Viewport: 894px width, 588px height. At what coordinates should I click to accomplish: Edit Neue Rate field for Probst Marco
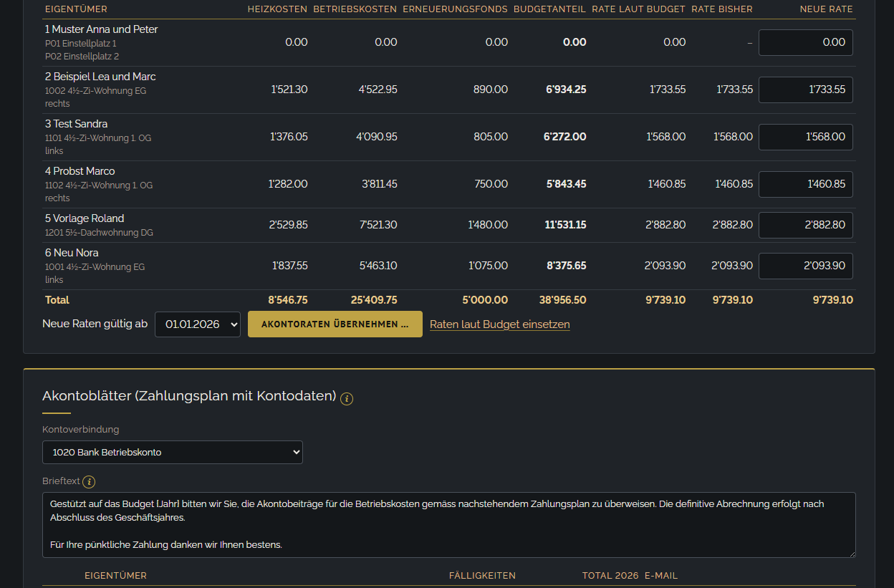tap(806, 184)
